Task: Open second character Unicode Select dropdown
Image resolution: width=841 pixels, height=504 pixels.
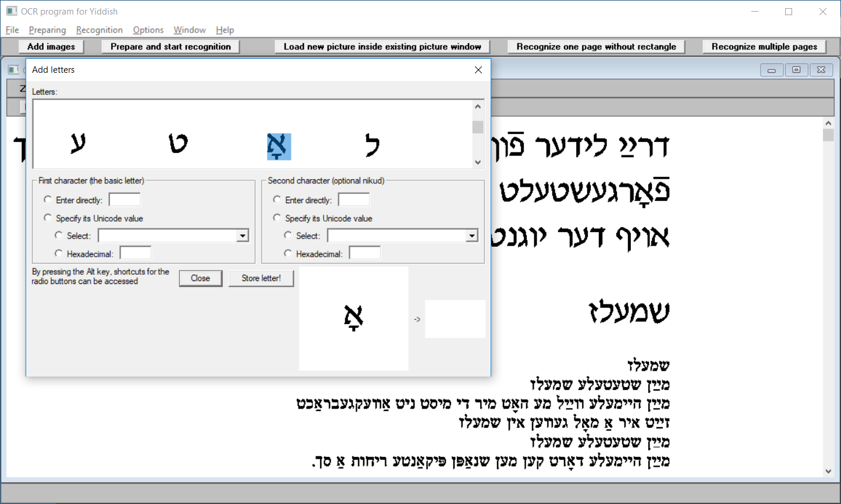Action: coord(472,236)
